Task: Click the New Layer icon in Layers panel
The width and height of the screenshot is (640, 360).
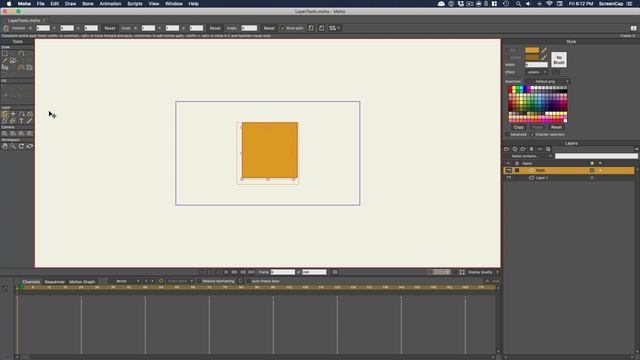Action: tap(507, 149)
